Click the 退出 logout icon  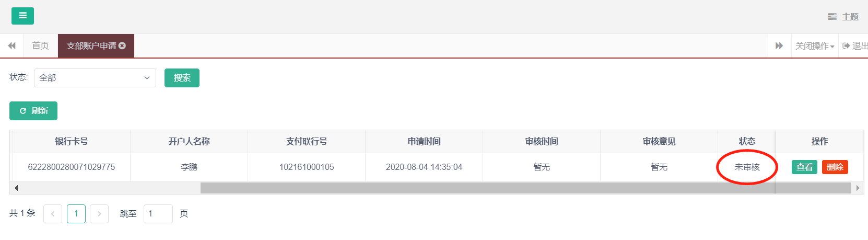(x=846, y=46)
